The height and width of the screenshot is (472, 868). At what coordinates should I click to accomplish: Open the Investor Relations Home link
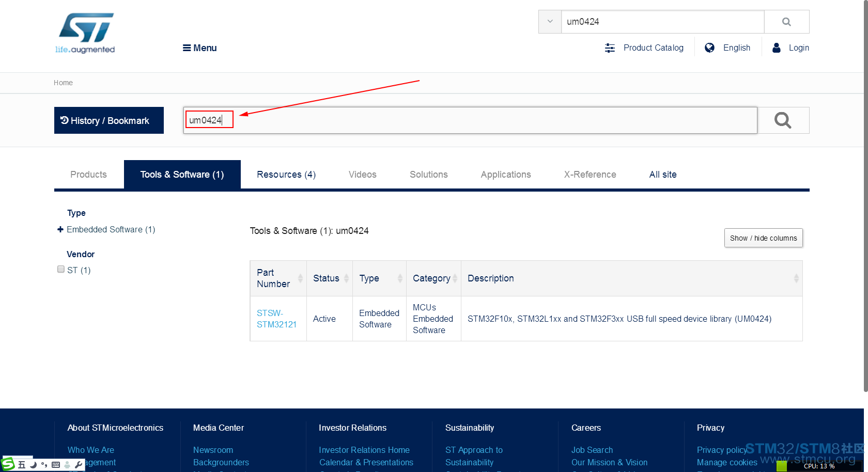364,450
